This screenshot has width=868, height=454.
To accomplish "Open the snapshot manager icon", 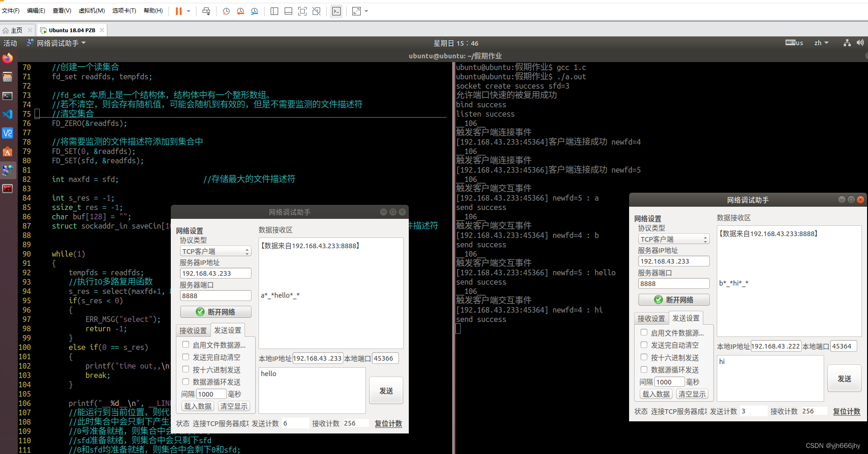I will click(254, 11).
